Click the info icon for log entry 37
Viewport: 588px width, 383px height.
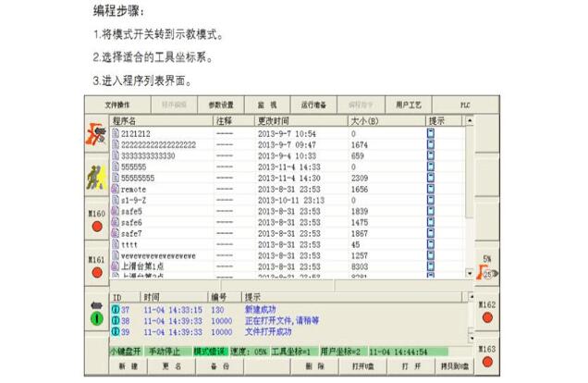116,310
